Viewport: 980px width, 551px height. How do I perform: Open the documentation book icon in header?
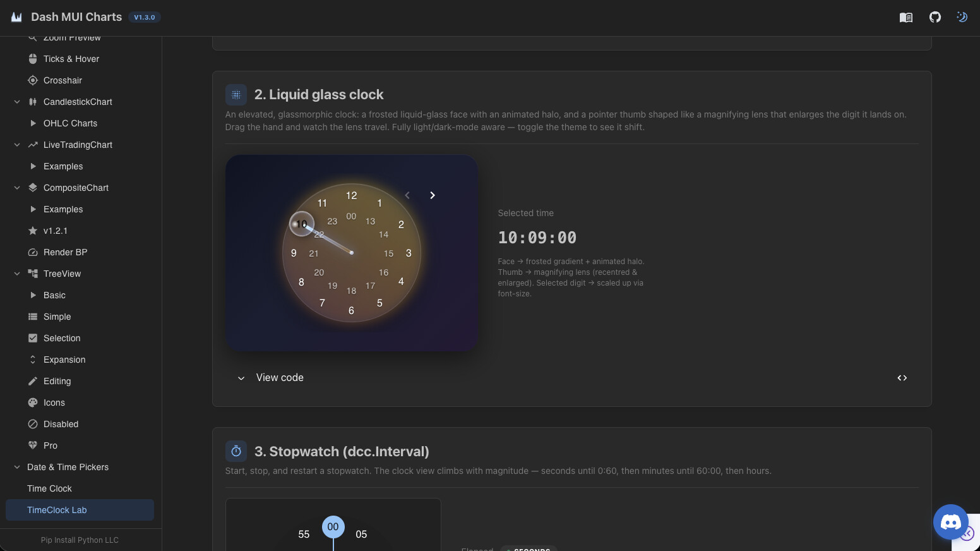click(x=906, y=17)
